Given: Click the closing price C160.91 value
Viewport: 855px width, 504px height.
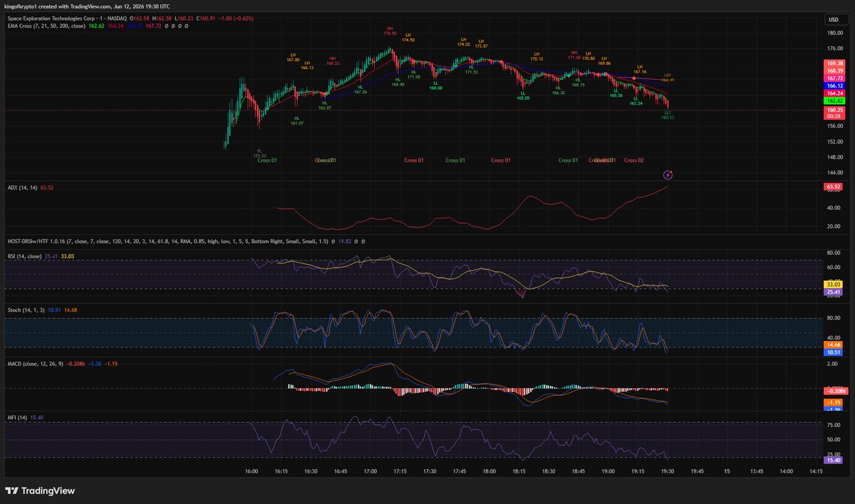Looking at the screenshot, I should pos(207,18).
